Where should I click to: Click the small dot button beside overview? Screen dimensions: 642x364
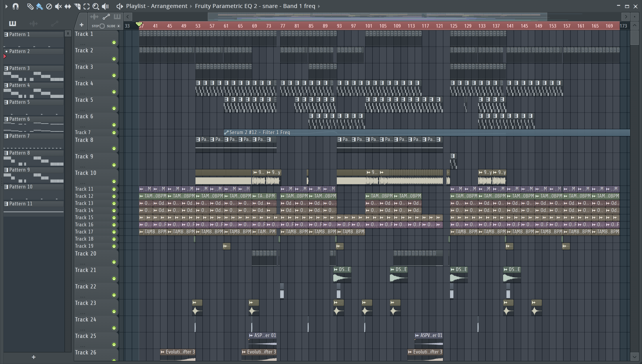[x=634, y=17]
